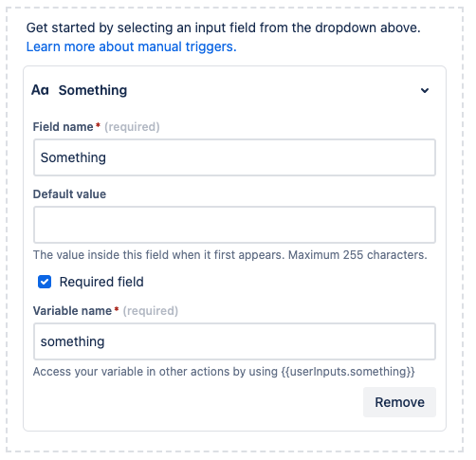
Task: Click the Maximum 255 characters helper text
Action: tap(357, 255)
